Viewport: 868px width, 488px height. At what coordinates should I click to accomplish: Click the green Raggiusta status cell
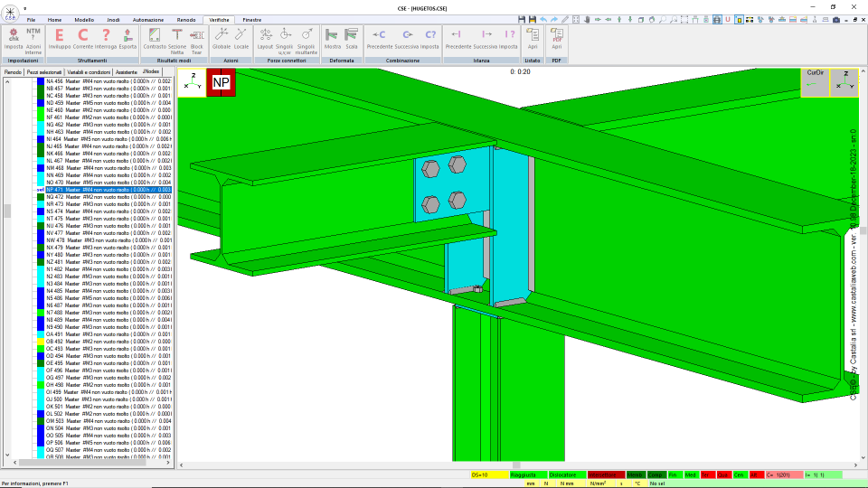tap(527, 474)
